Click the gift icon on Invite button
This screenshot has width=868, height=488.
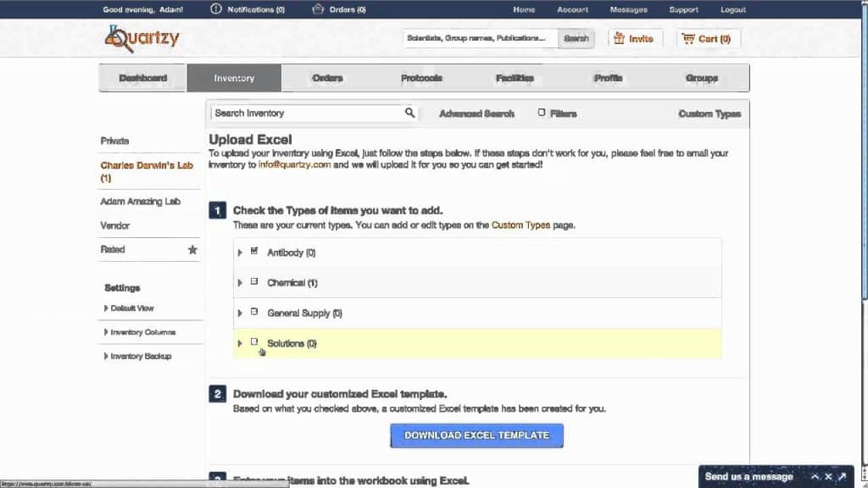coord(619,38)
